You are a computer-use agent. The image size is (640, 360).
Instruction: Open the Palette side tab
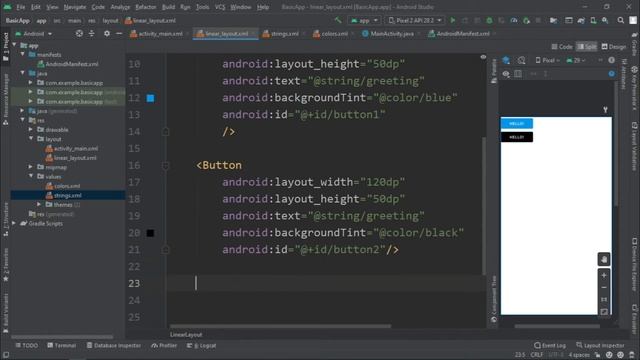[494, 71]
